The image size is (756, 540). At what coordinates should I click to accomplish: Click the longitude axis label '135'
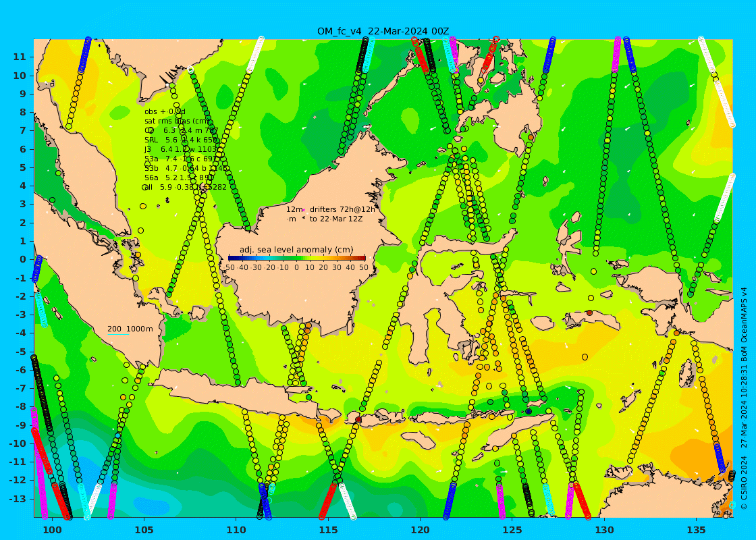696,529
